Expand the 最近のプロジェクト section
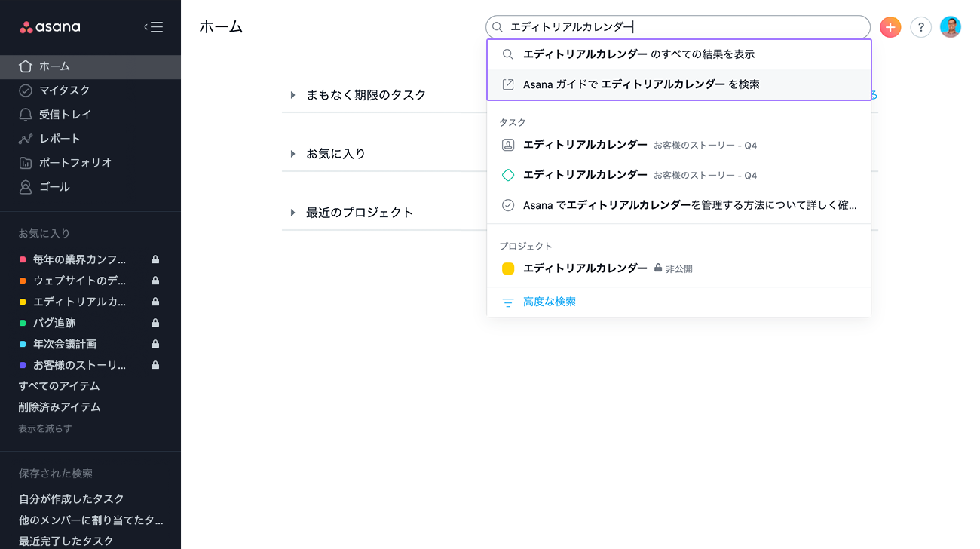Screen dimensions: 980x549 pyautogui.click(x=292, y=213)
